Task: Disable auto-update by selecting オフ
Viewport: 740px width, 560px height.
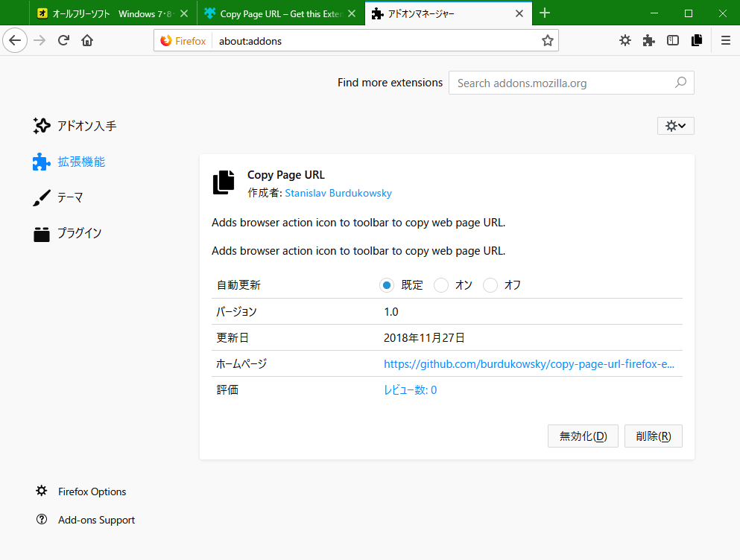Action: point(490,284)
